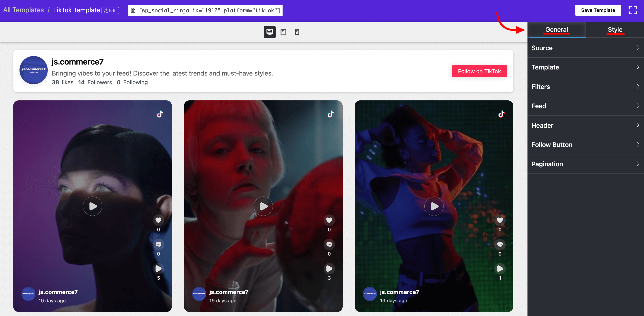Image resolution: width=644 pixels, height=316 pixels.
Task: Click views play icon showing 3
Action: tap(329, 268)
